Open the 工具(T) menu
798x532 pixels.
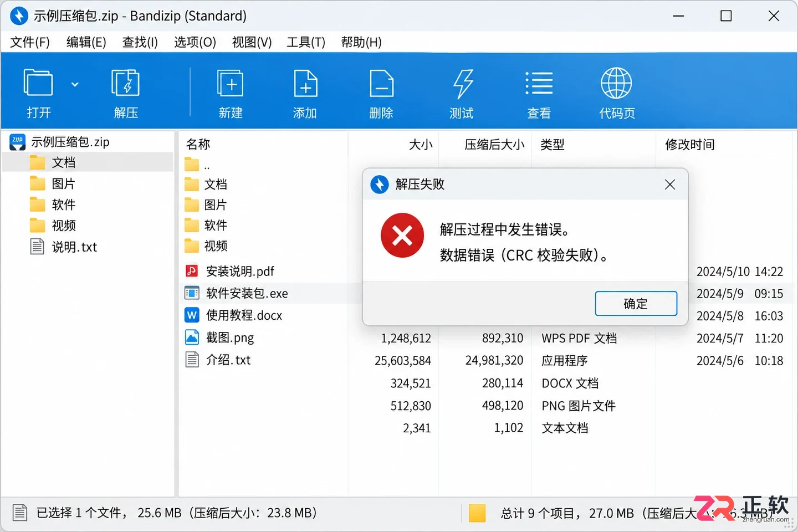(x=306, y=42)
